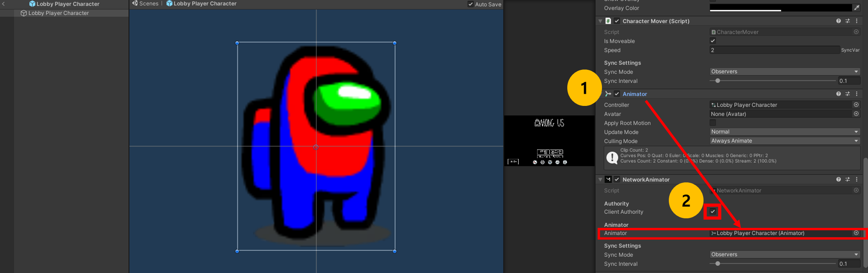Open presets for the Animator component
Screen dimensions: 868x273
coord(848,94)
